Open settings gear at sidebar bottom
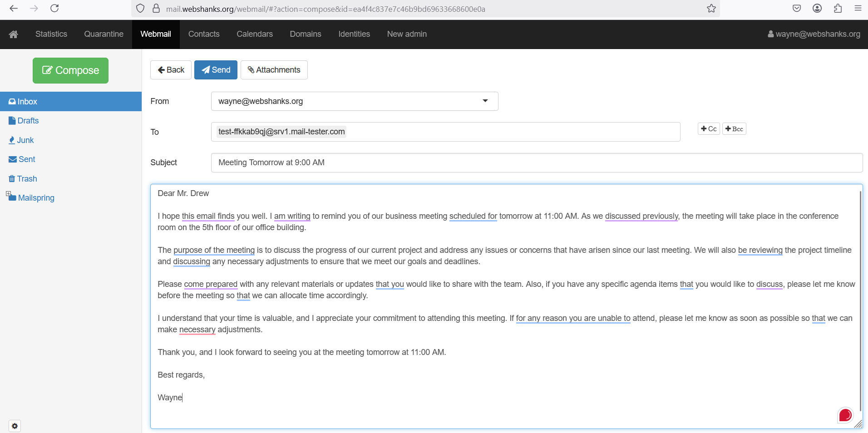This screenshot has height=433, width=868. [15, 426]
